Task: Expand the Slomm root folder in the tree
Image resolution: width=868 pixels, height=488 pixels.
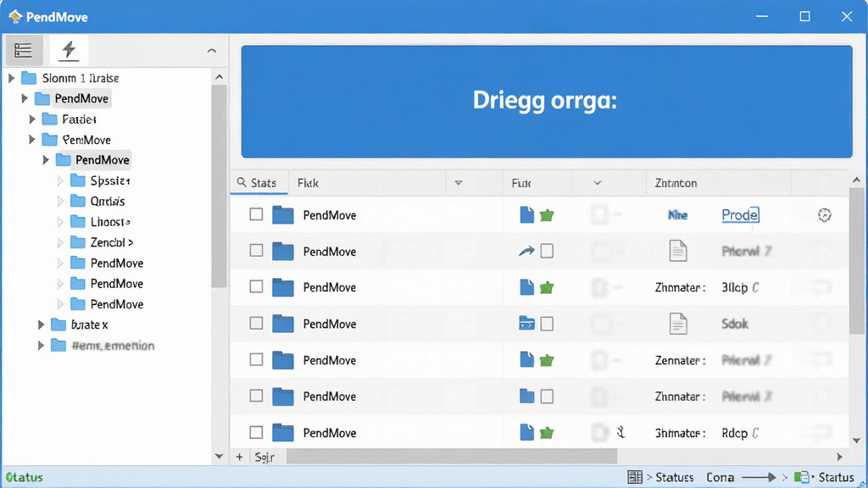Action: 11,78
